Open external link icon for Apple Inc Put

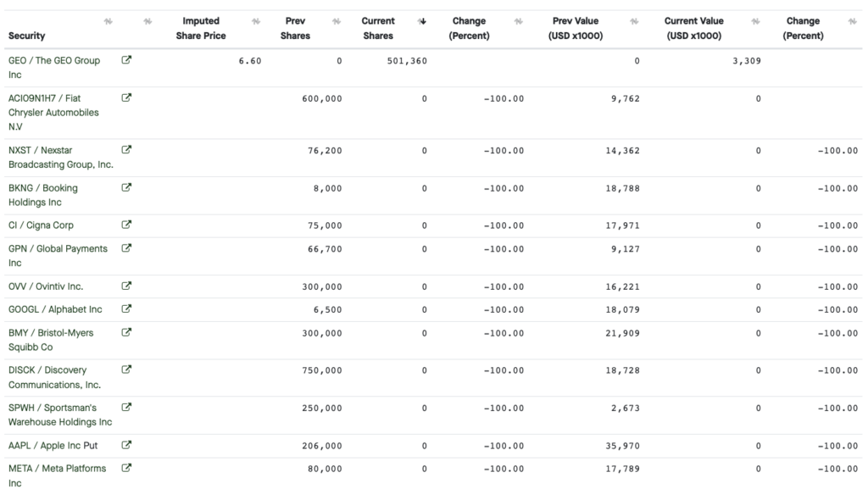(x=126, y=445)
